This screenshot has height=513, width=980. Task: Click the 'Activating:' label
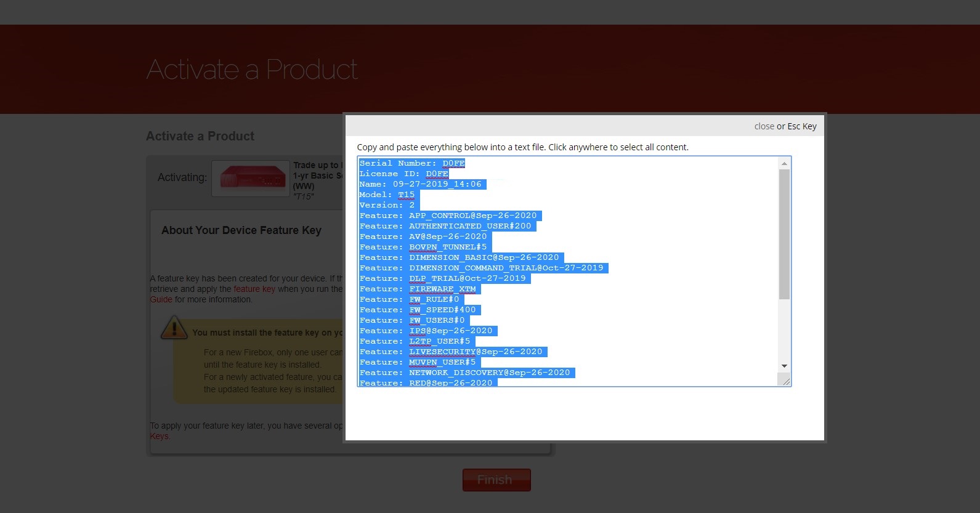click(182, 177)
